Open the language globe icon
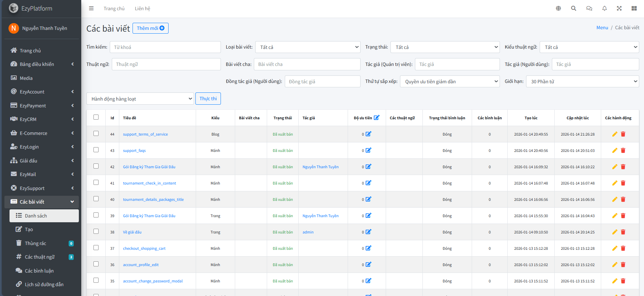The width and height of the screenshot is (644, 296). tap(558, 8)
